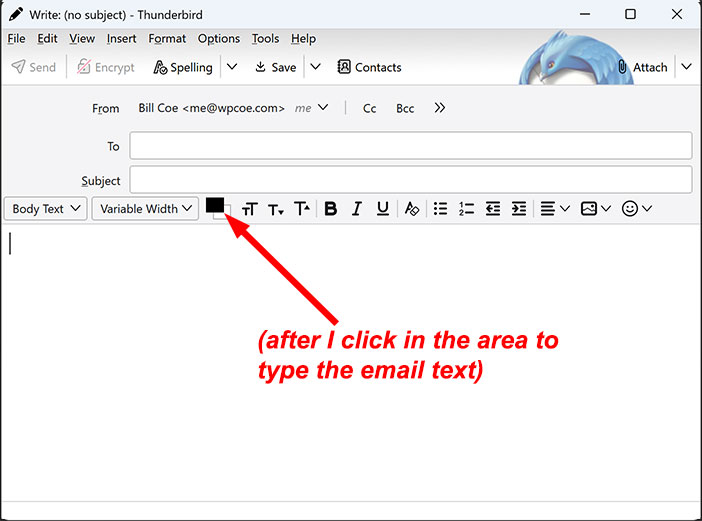This screenshot has width=702, height=521.
Task: Click in the message body area
Action: [351, 363]
